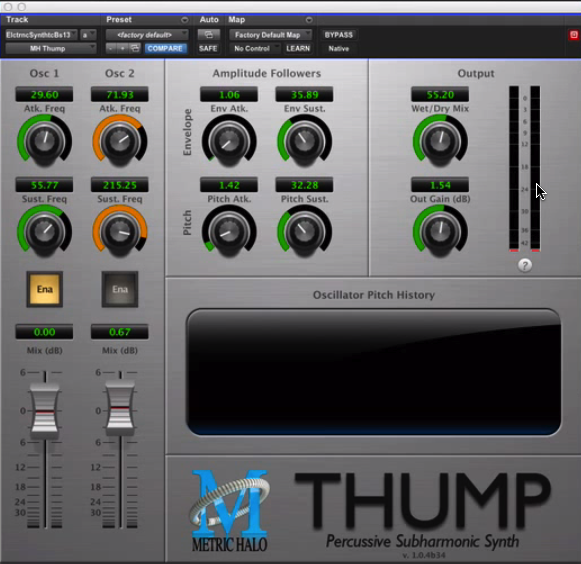Click the THUMP plug-in title logo
The width and height of the screenshot is (581, 564).
pyautogui.click(x=423, y=501)
